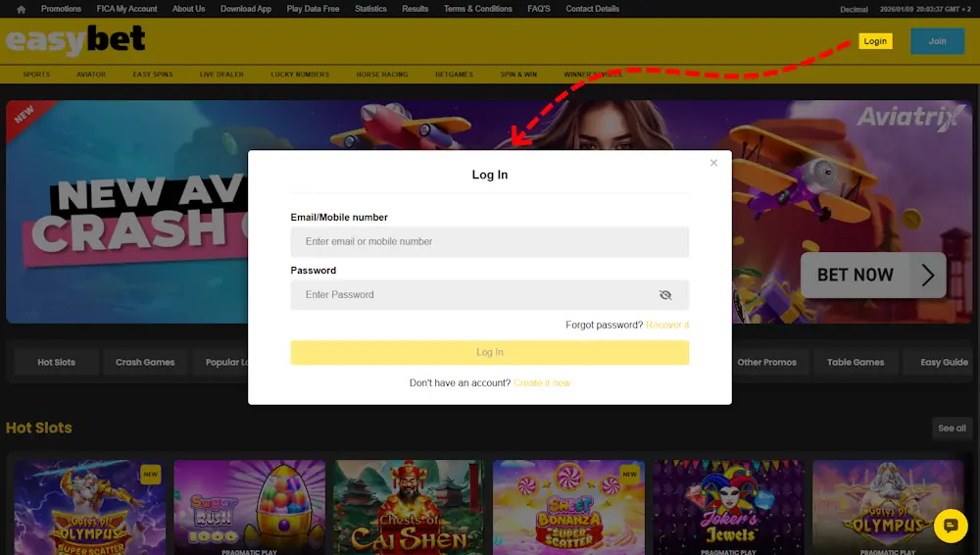Screen dimensions: 980x555
Task: Select the BETGAMES navigation tab
Action: [454, 75]
